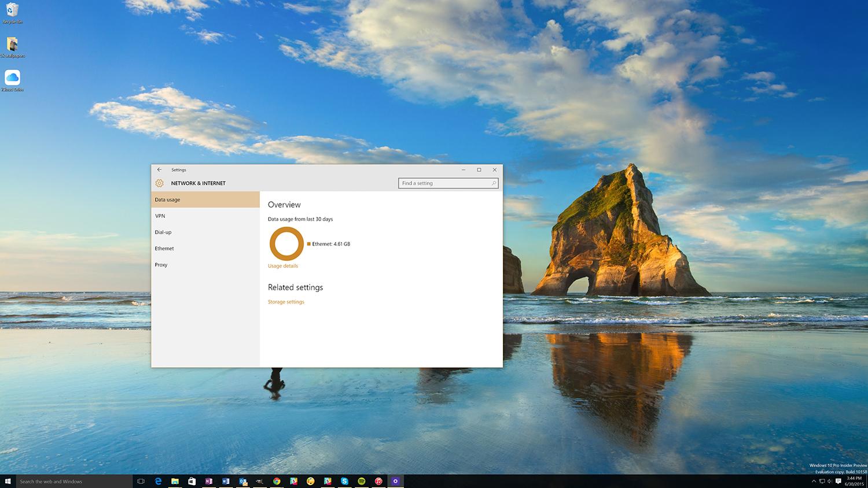Open iTunes from the taskbar
Viewport: 868px width, 488px height.
pyautogui.click(x=378, y=481)
